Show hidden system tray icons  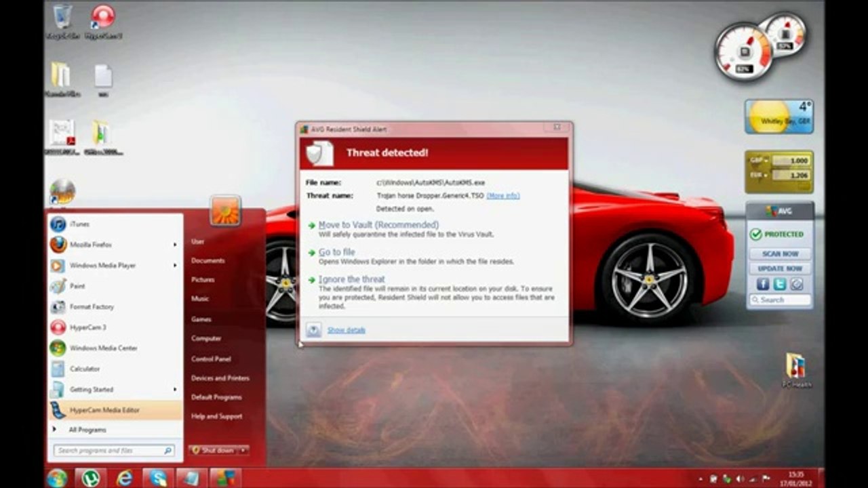tap(700, 479)
